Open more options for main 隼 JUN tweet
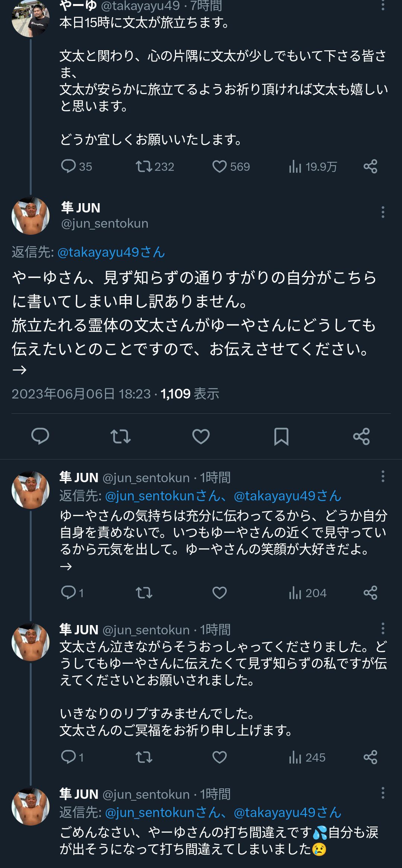The width and height of the screenshot is (402, 868). click(x=383, y=212)
